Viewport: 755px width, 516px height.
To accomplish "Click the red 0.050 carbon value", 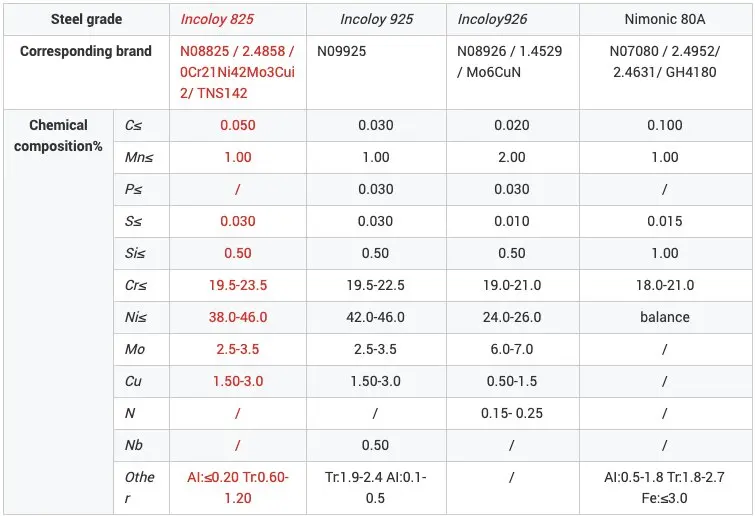I will [237, 125].
